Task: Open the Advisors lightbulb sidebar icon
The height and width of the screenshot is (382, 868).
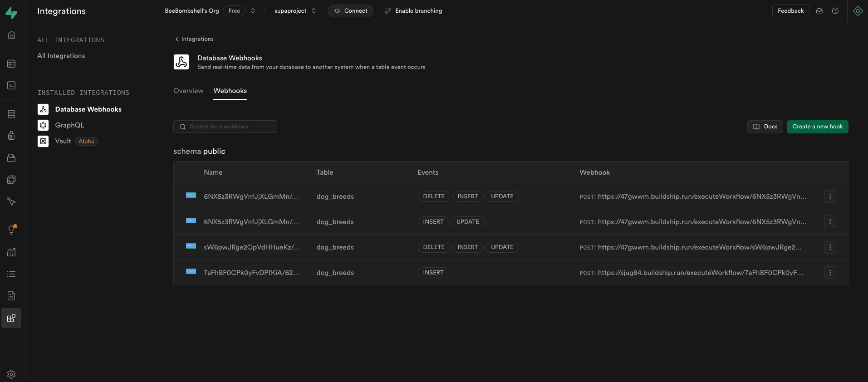Action: 12,230
